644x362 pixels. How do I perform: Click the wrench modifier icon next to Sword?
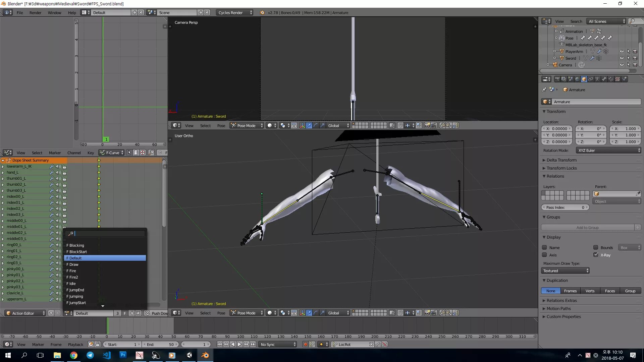coord(592,58)
